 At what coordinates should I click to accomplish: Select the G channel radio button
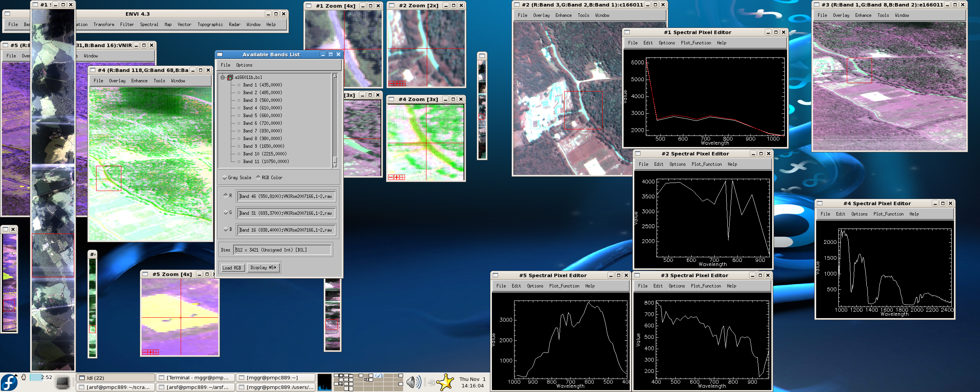point(226,212)
